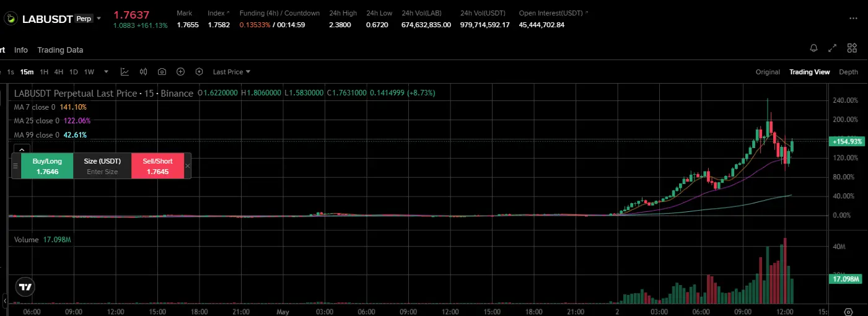Switch to Original chart view
Image resolution: width=868 pixels, height=316 pixels.
point(768,72)
